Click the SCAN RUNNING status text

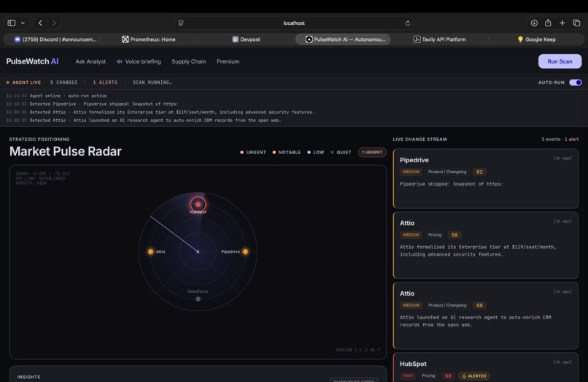click(x=152, y=83)
